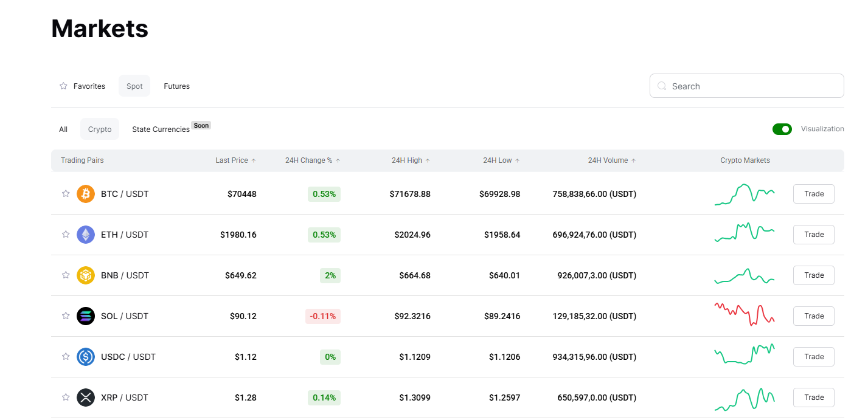Trade the XRP / USDT pair
Image resolution: width=868 pixels, height=420 pixels.
coord(814,398)
